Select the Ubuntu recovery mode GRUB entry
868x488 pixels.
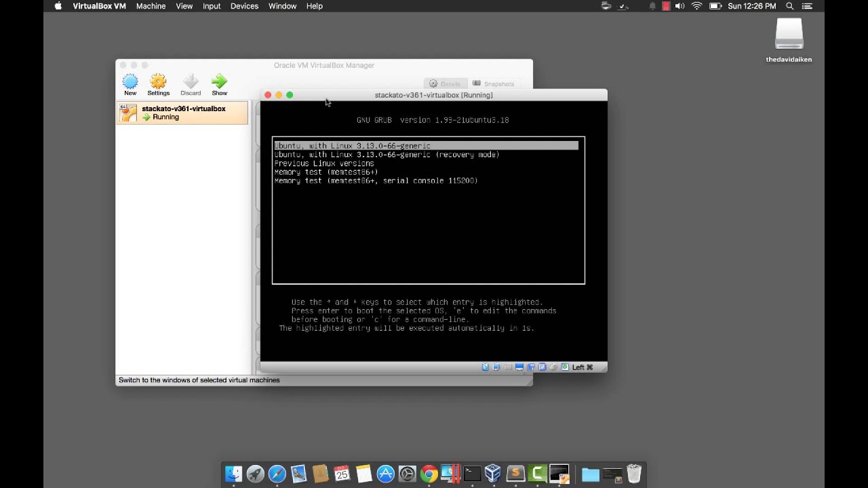click(x=387, y=155)
